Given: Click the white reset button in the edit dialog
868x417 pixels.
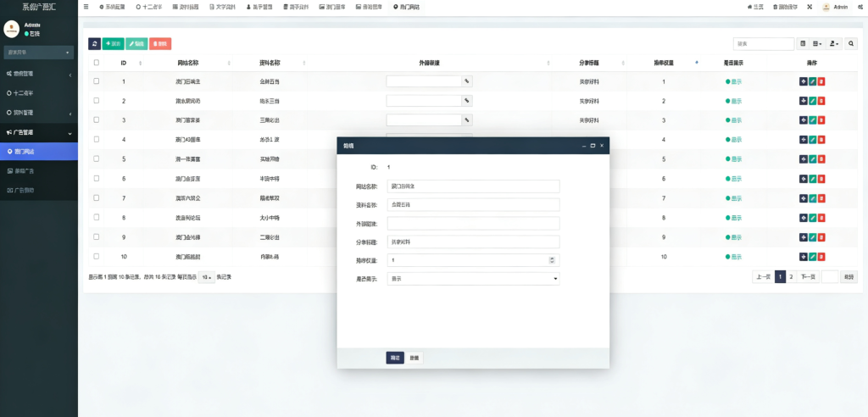Looking at the screenshot, I should pos(415,358).
